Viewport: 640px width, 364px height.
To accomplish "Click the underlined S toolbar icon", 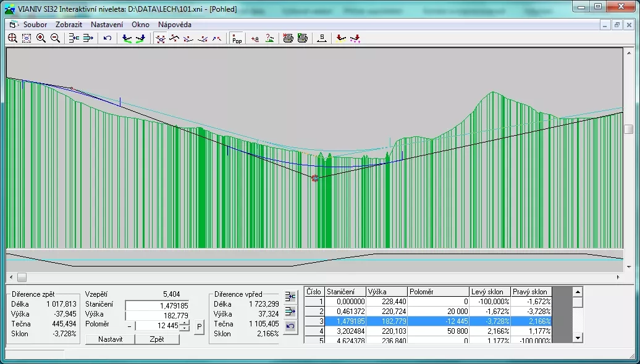I will (321, 38).
